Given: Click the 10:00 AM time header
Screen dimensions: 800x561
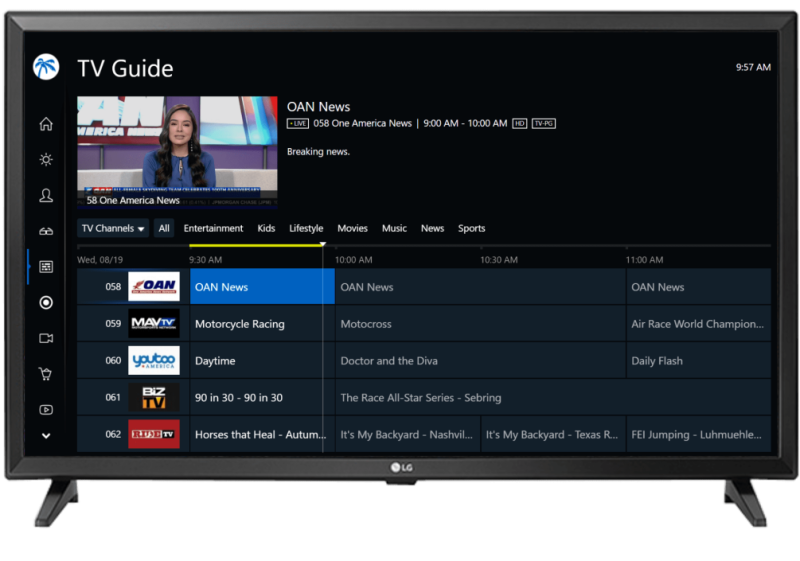Looking at the screenshot, I should (x=354, y=260).
